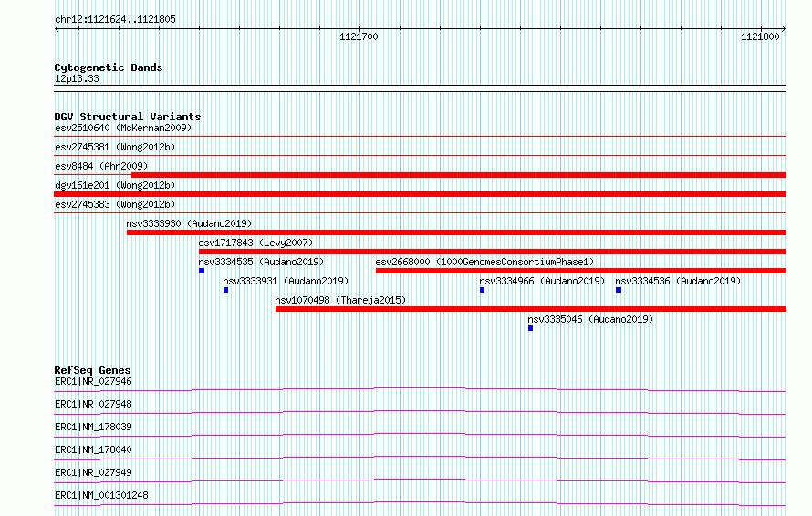812x516 pixels.
Task: Open nsv3333930 (Audano2019) label
Action: (189, 223)
